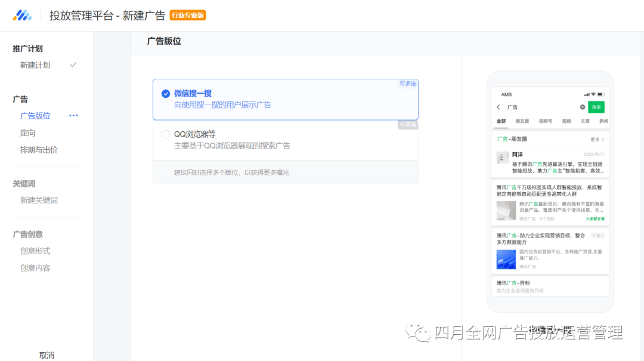This screenshot has width=644, height=361.
Task: Select the QQ浏览器等 placement option
Action: [x=166, y=134]
